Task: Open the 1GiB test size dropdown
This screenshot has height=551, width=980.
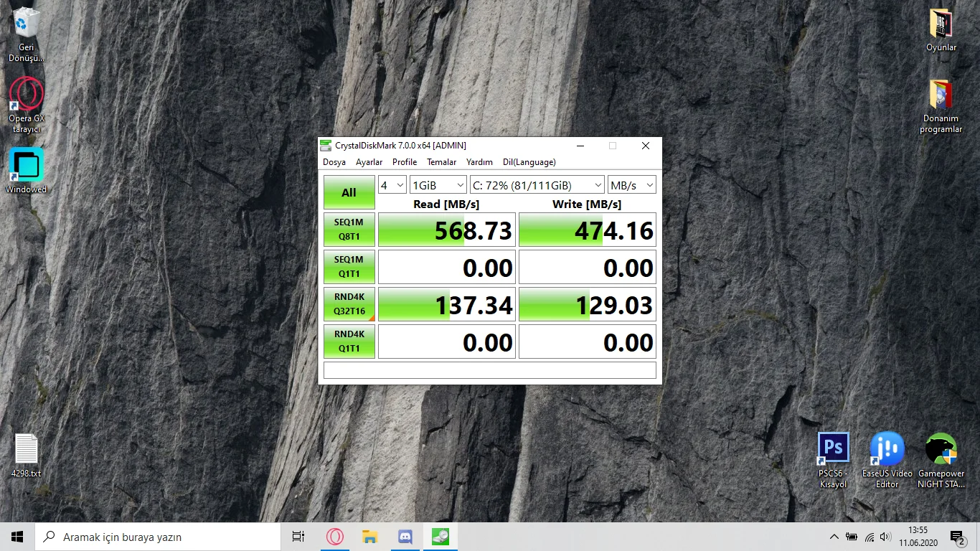Action: [x=438, y=185]
